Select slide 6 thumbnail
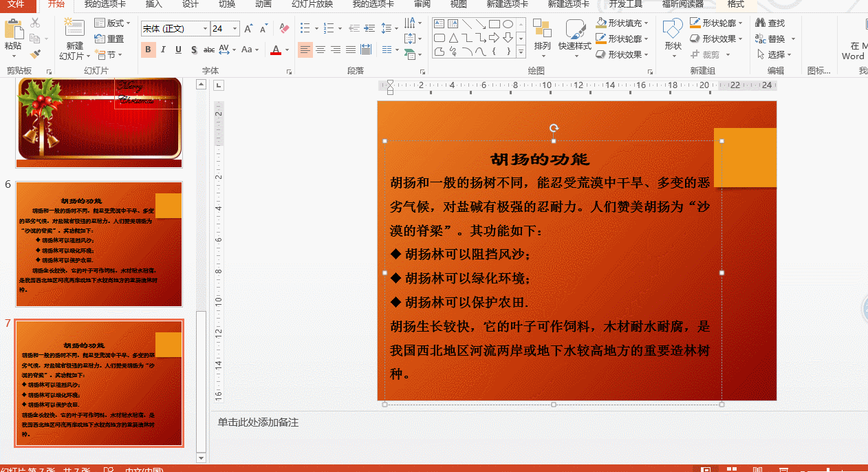The width and height of the screenshot is (868, 472). pos(99,244)
